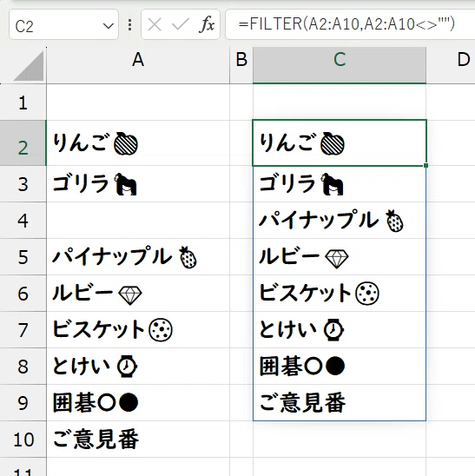Select row 9 header
475x476 pixels.
pos(23,402)
